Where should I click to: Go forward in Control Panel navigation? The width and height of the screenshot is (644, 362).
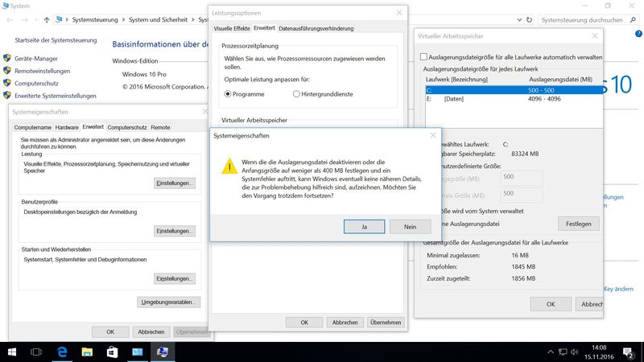click(x=25, y=19)
